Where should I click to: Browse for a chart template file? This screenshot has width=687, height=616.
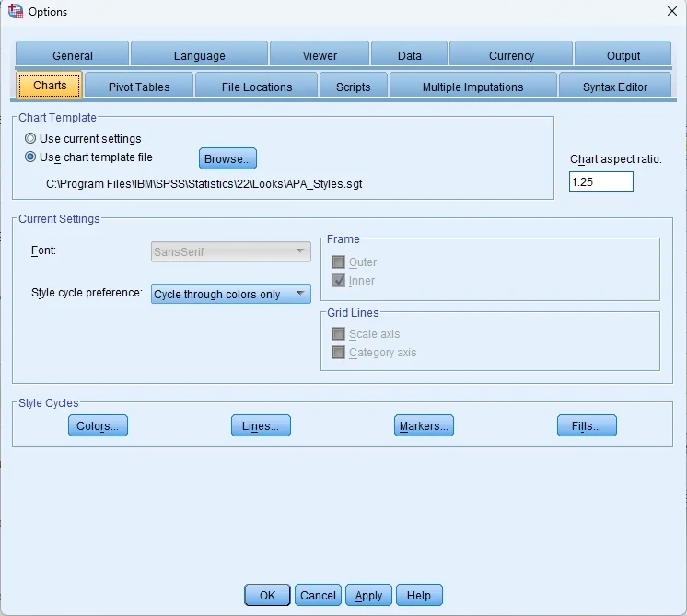click(227, 159)
